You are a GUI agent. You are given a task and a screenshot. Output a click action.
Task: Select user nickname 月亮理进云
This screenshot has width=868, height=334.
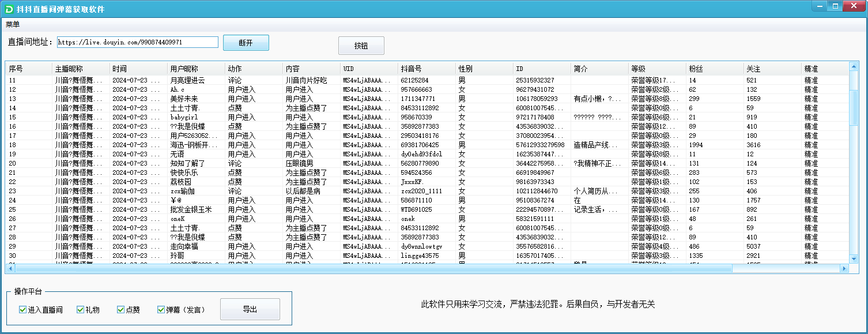[187, 80]
